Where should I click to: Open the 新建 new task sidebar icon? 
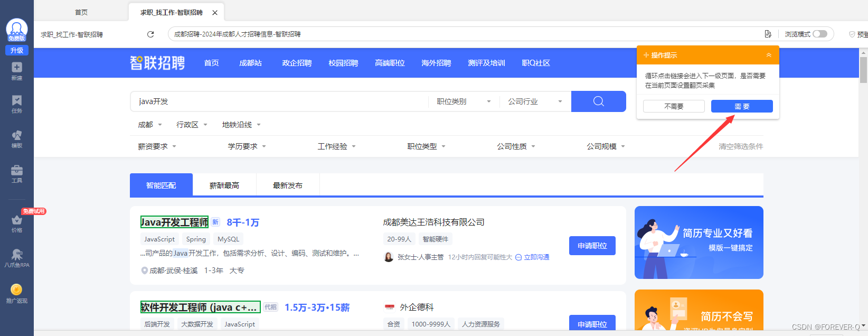[17, 71]
